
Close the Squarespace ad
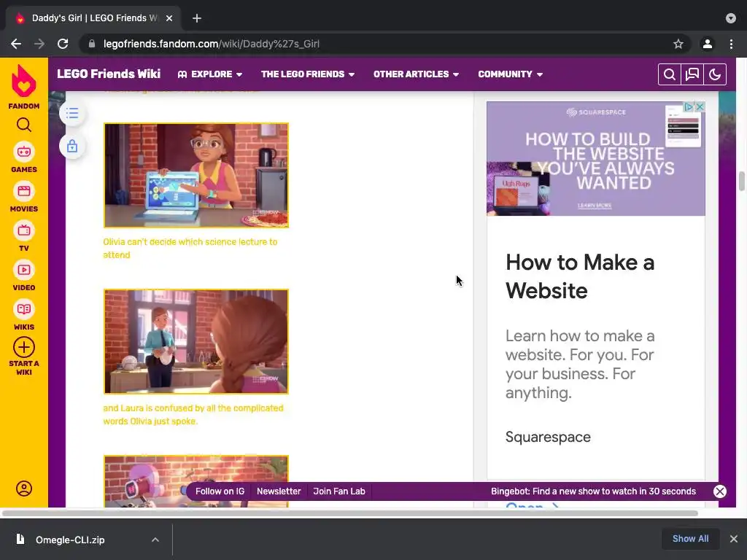[700, 107]
